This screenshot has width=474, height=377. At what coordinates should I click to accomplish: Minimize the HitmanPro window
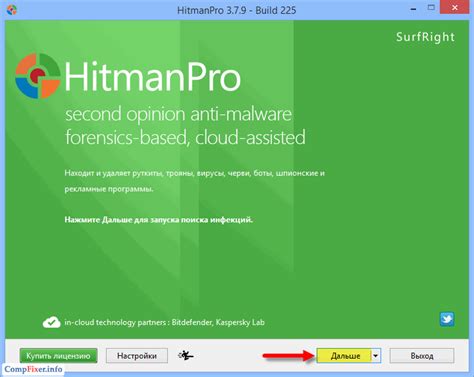click(413, 9)
